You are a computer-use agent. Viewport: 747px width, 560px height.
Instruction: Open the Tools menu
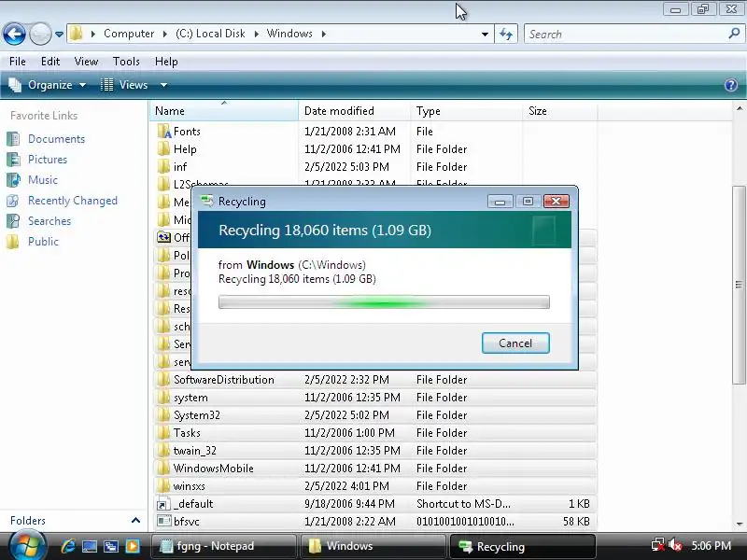[x=126, y=62]
